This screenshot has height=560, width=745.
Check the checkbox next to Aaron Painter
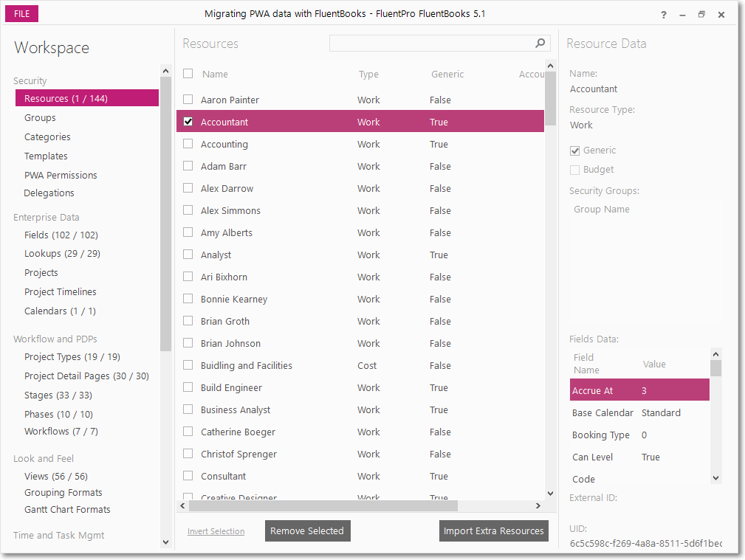pyautogui.click(x=187, y=100)
